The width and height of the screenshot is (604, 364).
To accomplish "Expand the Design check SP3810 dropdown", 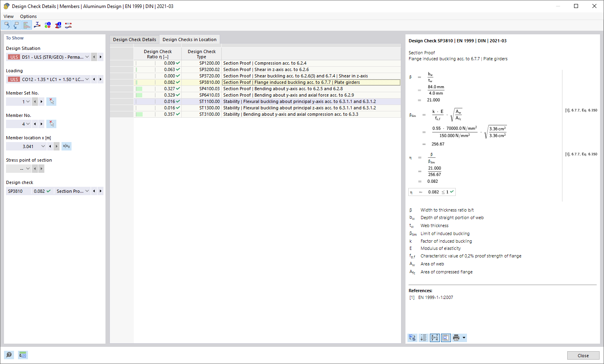I will 87,191.
